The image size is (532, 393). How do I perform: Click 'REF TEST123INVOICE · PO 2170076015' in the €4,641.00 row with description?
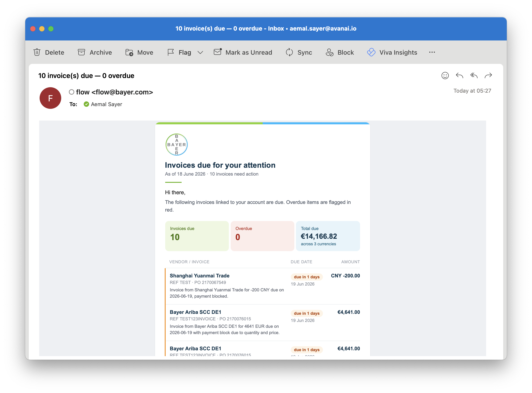tap(210, 319)
